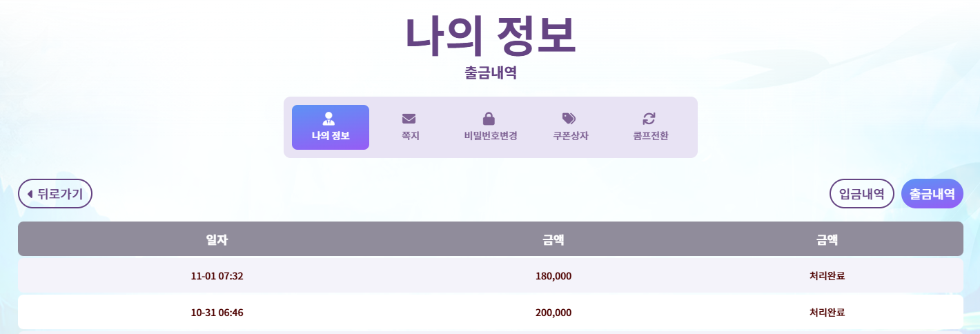The height and width of the screenshot is (334, 980).
Task: Click the person icon in the 나의 정보 tab
Action: 330,118
